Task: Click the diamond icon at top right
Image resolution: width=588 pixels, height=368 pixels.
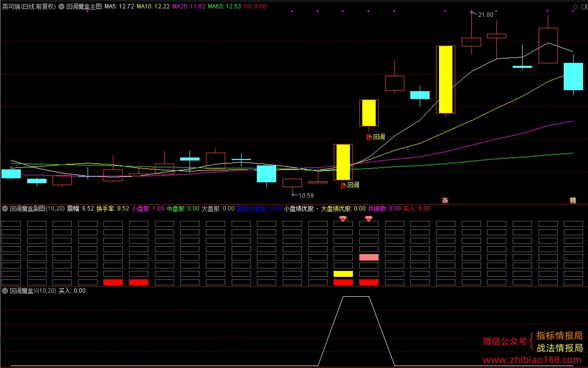Action: [575, 6]
